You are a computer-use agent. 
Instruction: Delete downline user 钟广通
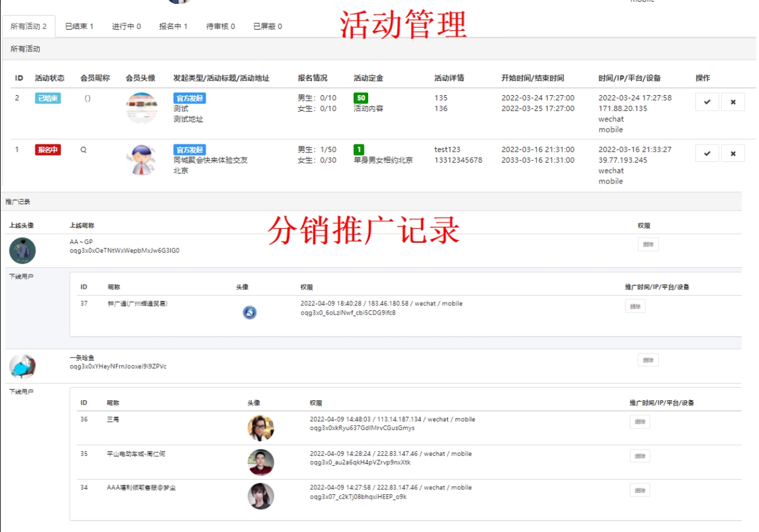tap(635, 306)
